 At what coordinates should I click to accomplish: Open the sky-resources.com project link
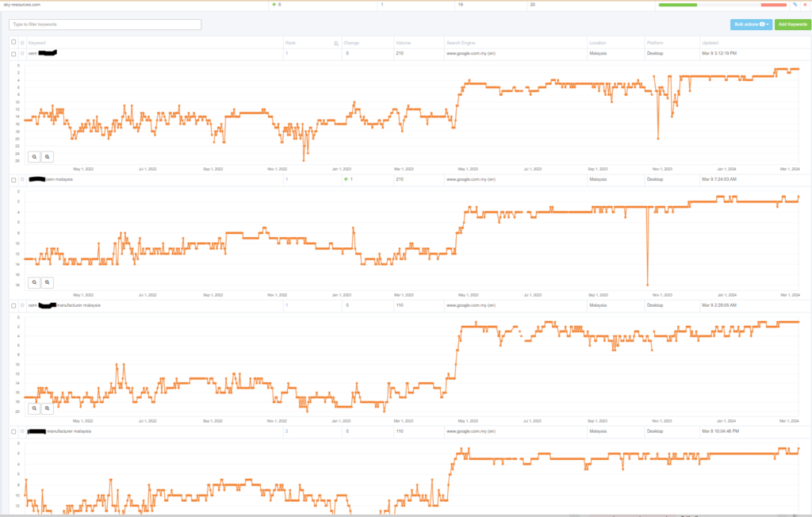click(x=21, y=5)
